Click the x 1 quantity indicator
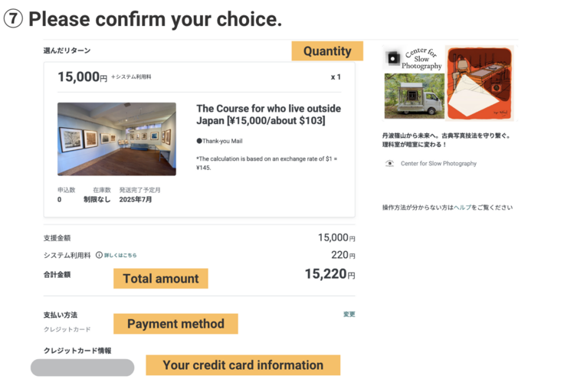 [336, 77]
